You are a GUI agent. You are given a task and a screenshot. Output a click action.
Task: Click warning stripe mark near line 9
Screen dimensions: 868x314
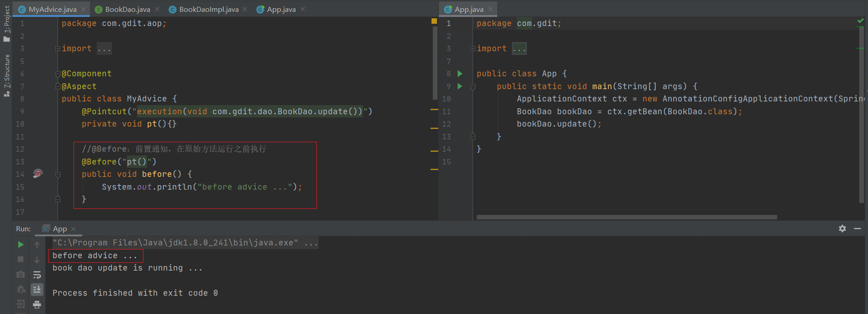coord(434,110)
